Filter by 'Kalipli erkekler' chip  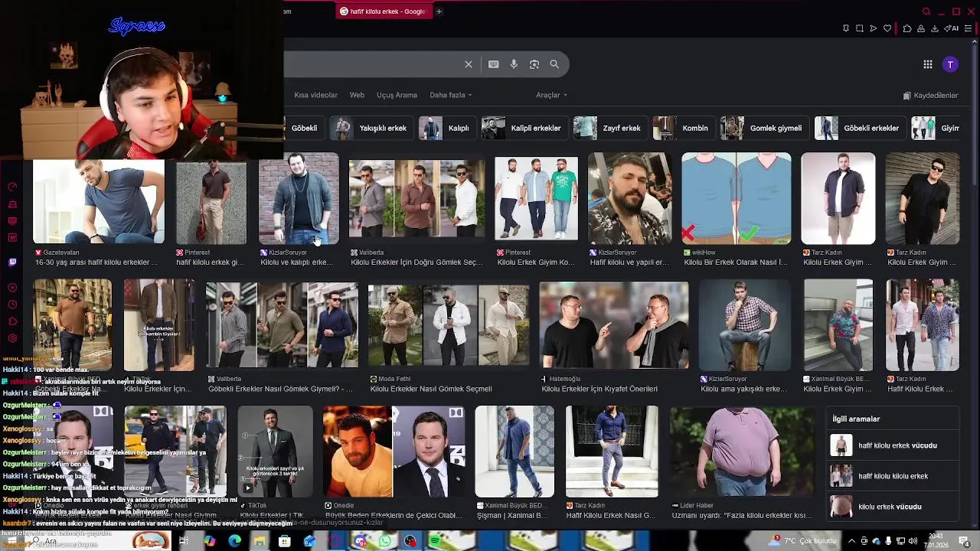525,128
